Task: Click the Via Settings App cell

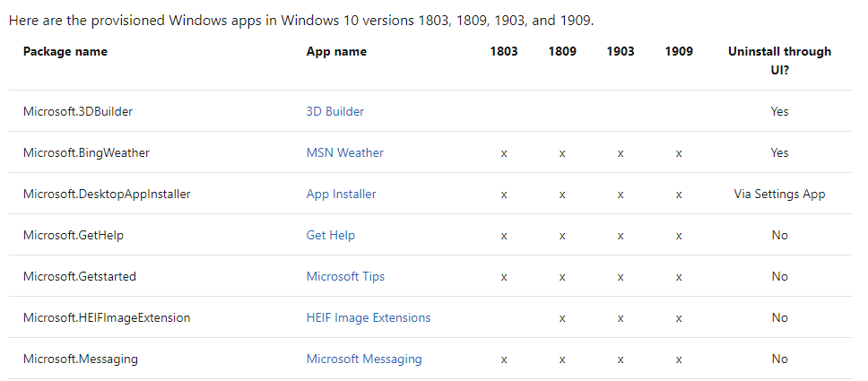Action: [779, 194]
